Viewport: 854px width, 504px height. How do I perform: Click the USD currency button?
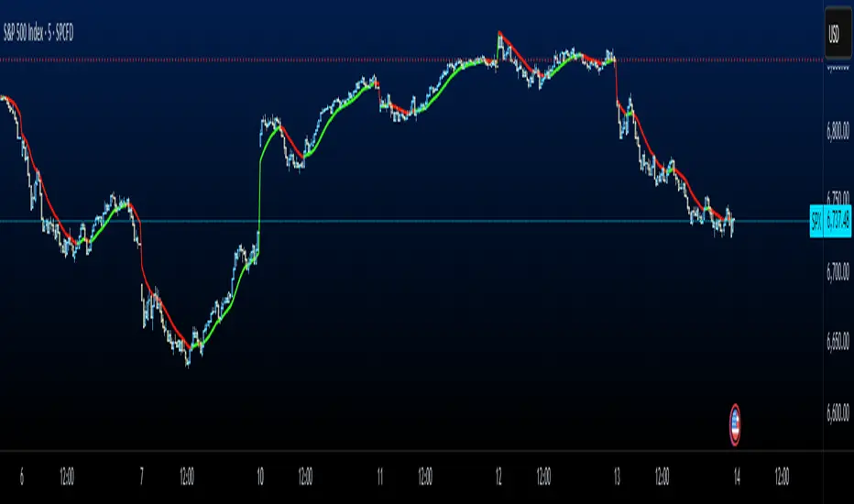[838, 34]
